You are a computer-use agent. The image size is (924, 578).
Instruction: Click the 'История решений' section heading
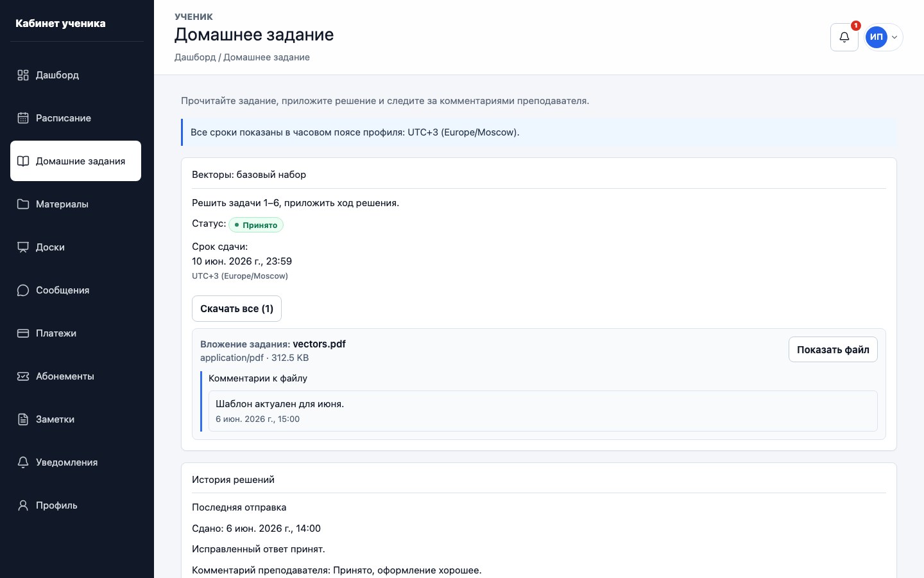point(233,480)
